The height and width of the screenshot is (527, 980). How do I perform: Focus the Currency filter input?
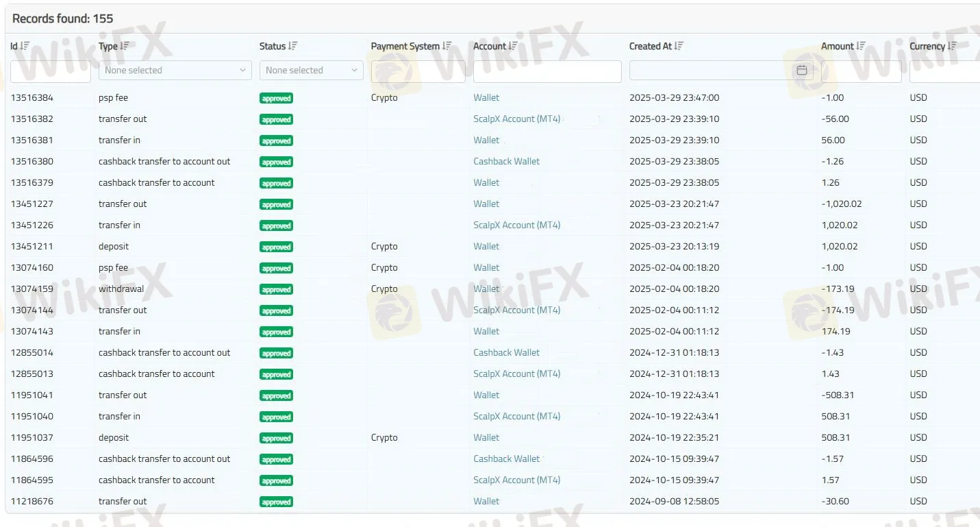coord(945,71)
